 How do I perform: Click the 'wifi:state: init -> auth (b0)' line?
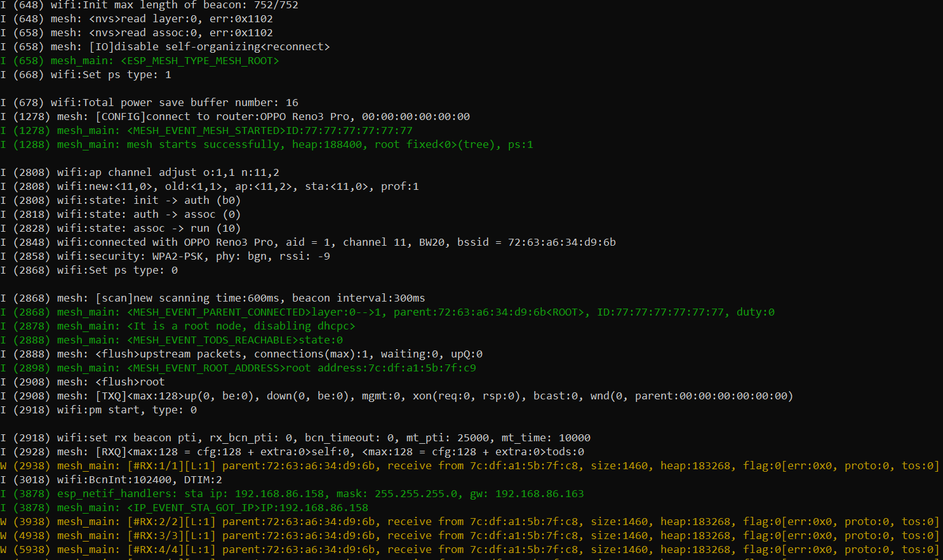121,201
